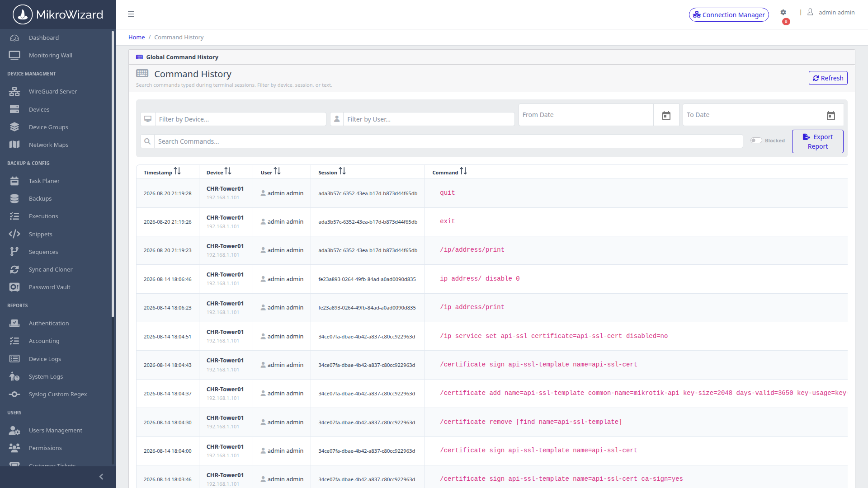Click the 'ip address/ disable 0' command

480,279
